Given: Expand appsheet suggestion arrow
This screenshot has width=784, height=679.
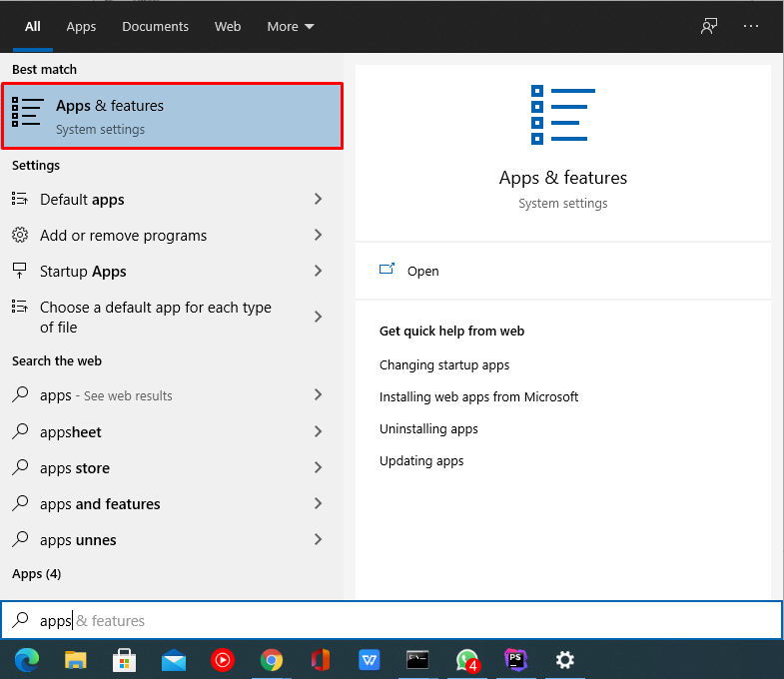Looking at the screenshot, I should tap(318, 431).
